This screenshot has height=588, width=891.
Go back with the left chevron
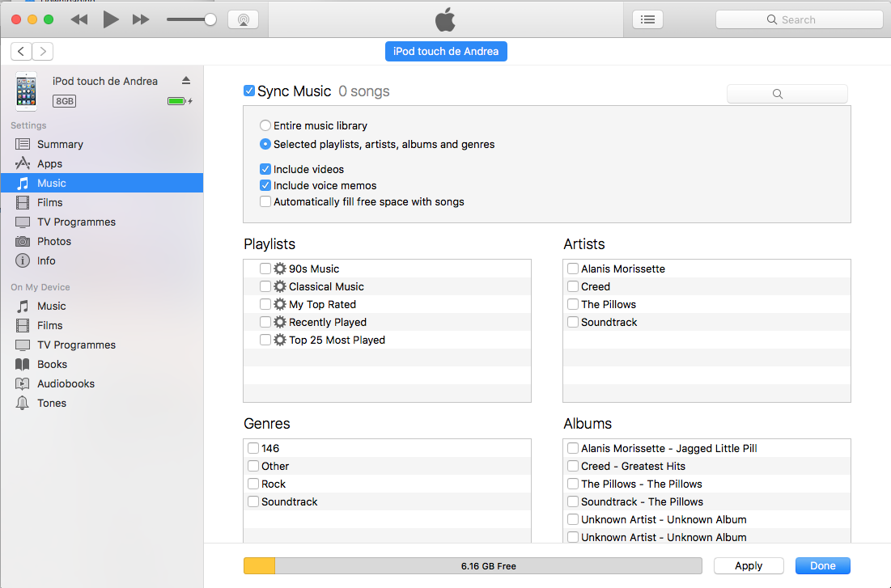[x=21, y=51]
